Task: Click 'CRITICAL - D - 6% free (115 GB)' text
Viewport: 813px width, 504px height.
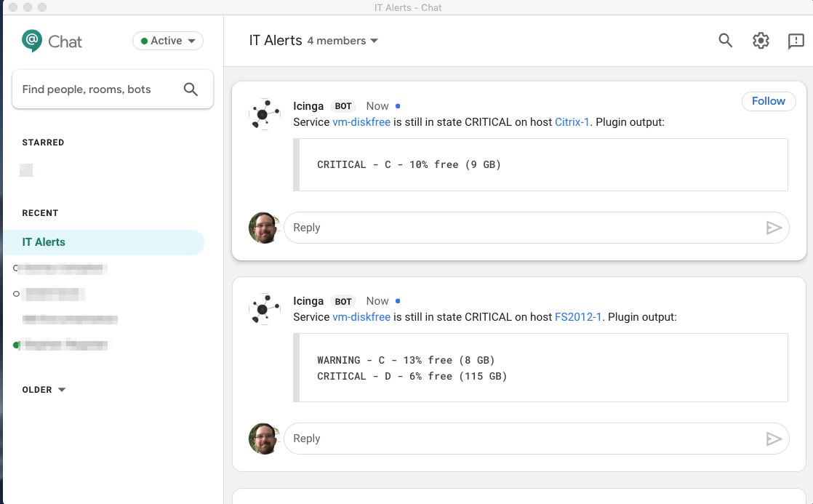Action: pyautogui.click(x=412, y=376)
